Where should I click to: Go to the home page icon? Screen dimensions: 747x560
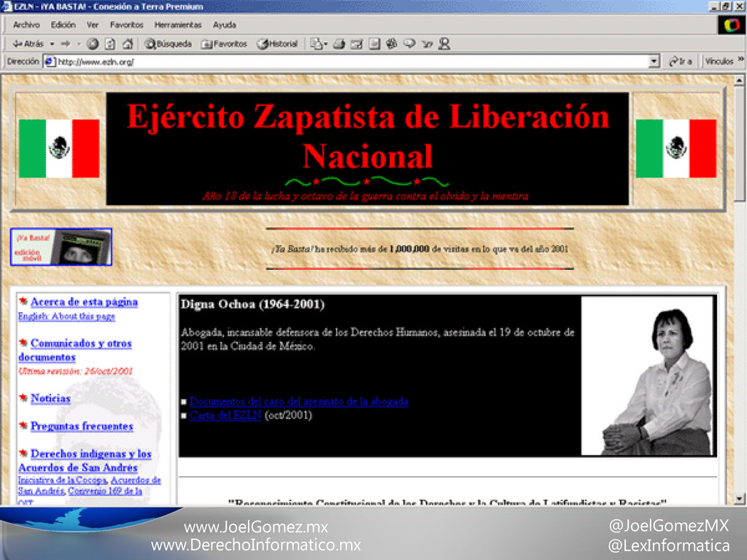point(127,44)
